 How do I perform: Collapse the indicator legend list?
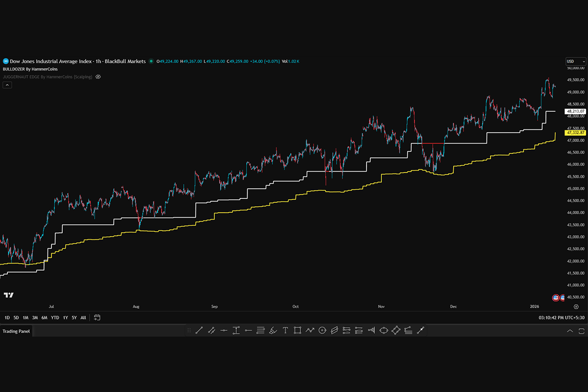pyautogui.click(x=7, y=85)
